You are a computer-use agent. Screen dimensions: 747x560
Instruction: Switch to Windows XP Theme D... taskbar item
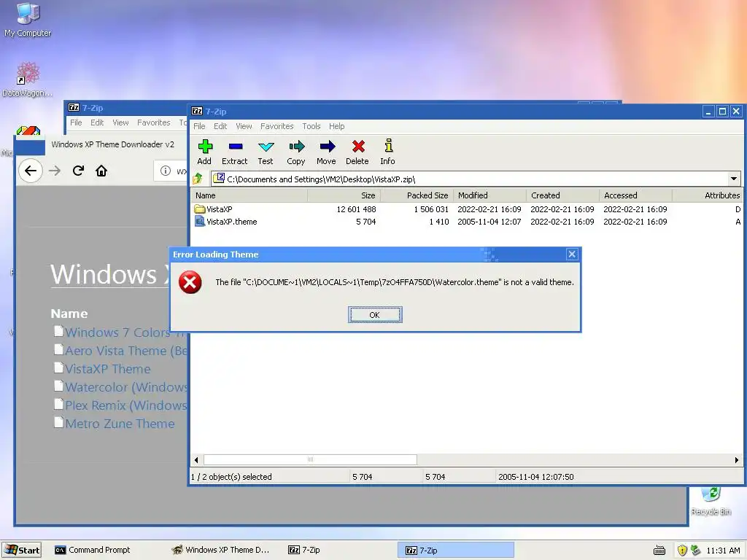[x=221, y=550]
